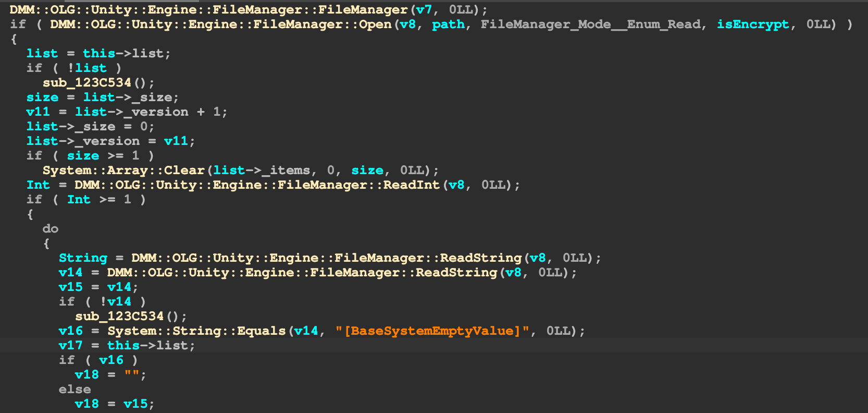Select the FileManager::ReadInt function call
The height and width of the screenshot is (413, 868).
click(x=257, y=185)
